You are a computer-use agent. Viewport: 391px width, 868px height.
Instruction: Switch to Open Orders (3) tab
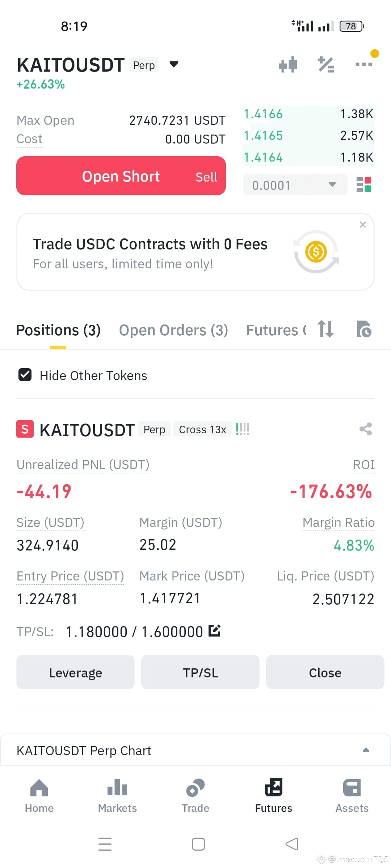pyautogui.click(x=173, y=330)
